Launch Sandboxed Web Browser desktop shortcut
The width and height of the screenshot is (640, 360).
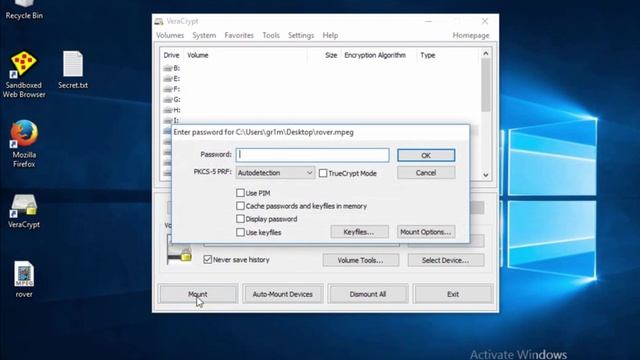[x=24, y=74]
